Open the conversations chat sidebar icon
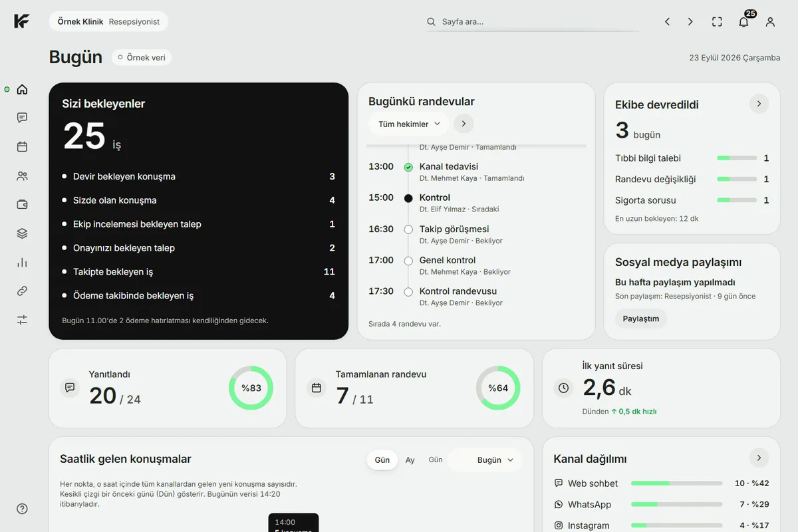Image resolution: width=798 pixels, height=532 pixels. click(x=22, y=118)
